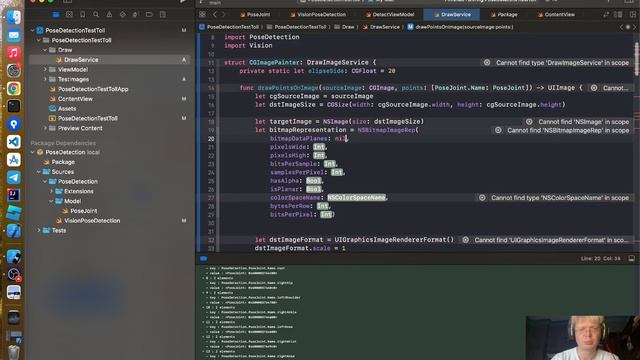Click the Draw breadcrumb in jump bar

tap(344, 27)
